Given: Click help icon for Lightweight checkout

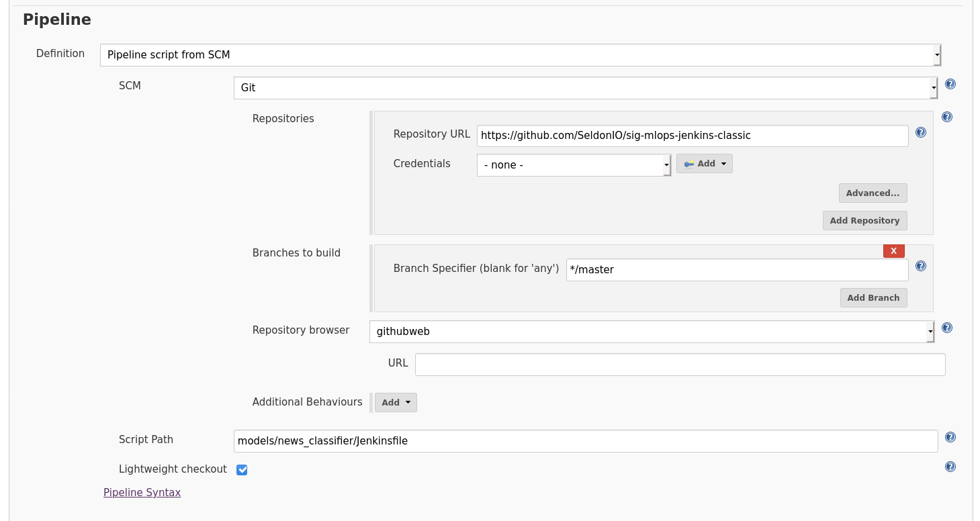Looking at the screenshot, I should [x=950, y=467].
